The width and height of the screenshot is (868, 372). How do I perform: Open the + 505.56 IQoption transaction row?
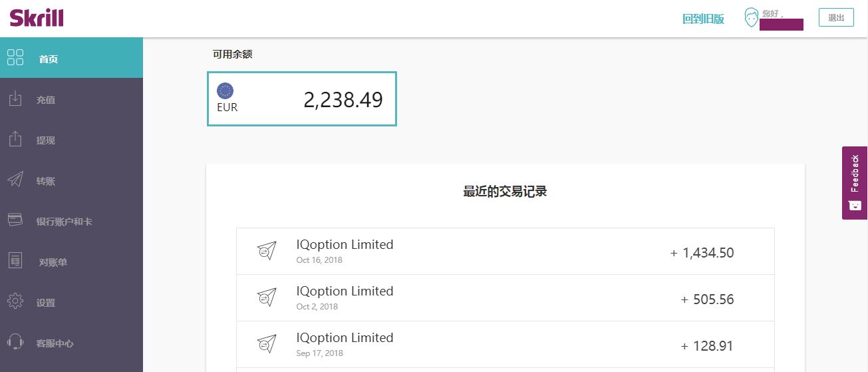click(x=506, y=298)
